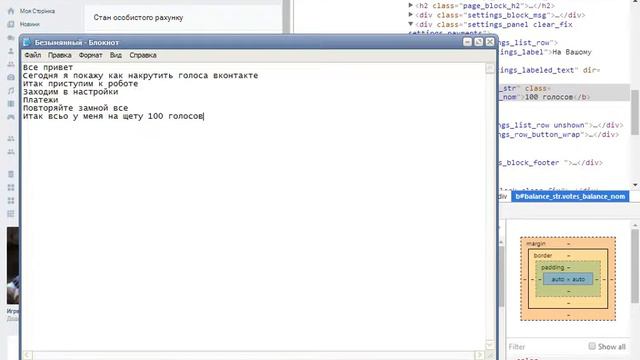
Task: Click the styles pane vertical scrollbar
Action: 636,267
